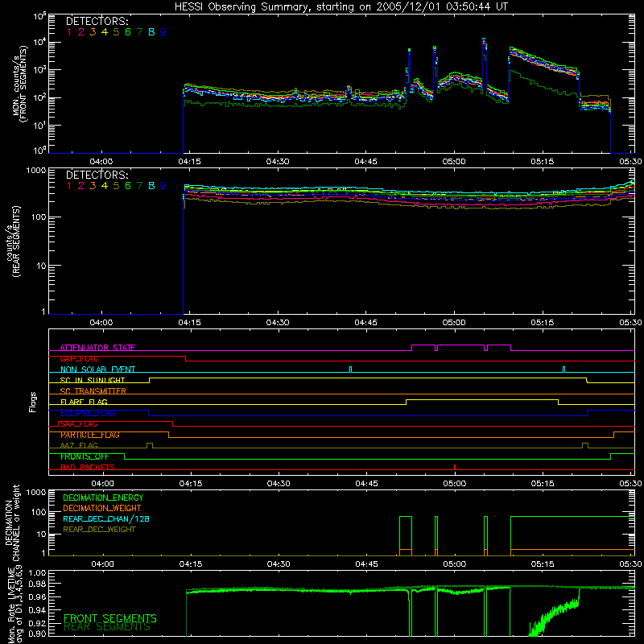Screen dimensions: 644x644
Task: Click the SAA_FLAG label
Action: (x=79, y=424)
